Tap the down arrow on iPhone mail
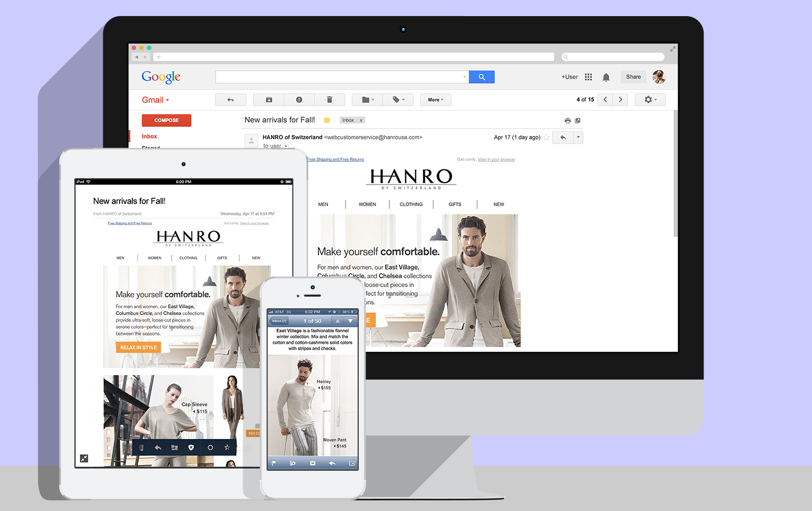This screenshot has height=511, width=812. coord(350,321)
